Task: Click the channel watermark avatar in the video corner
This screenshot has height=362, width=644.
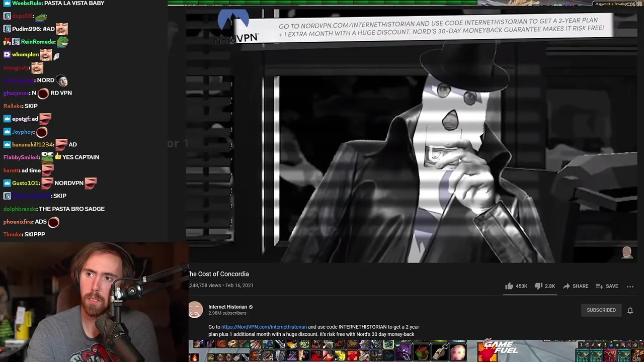Action: tap(627, 252)
